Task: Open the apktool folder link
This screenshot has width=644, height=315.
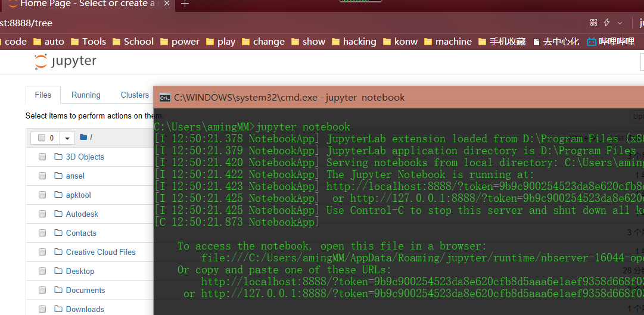Action: 79,195
